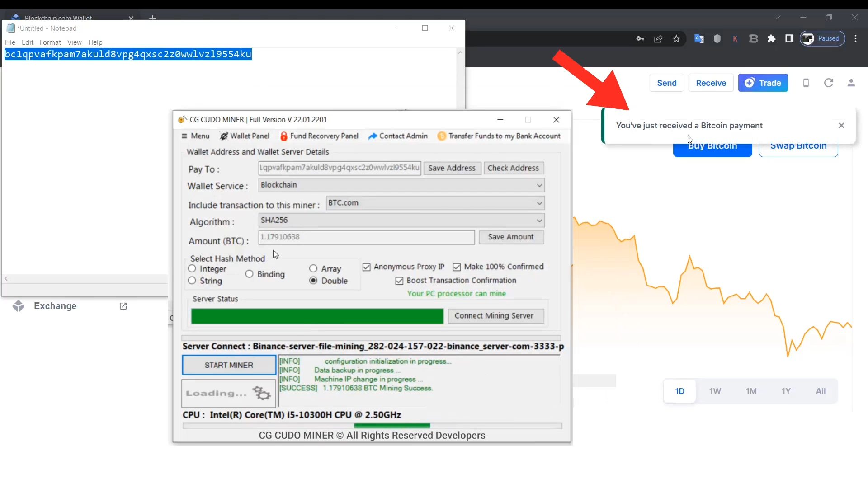Open the BTC.com miner dropdown
The height and width of the screenshot is (488, 868).
coord(539,203)
